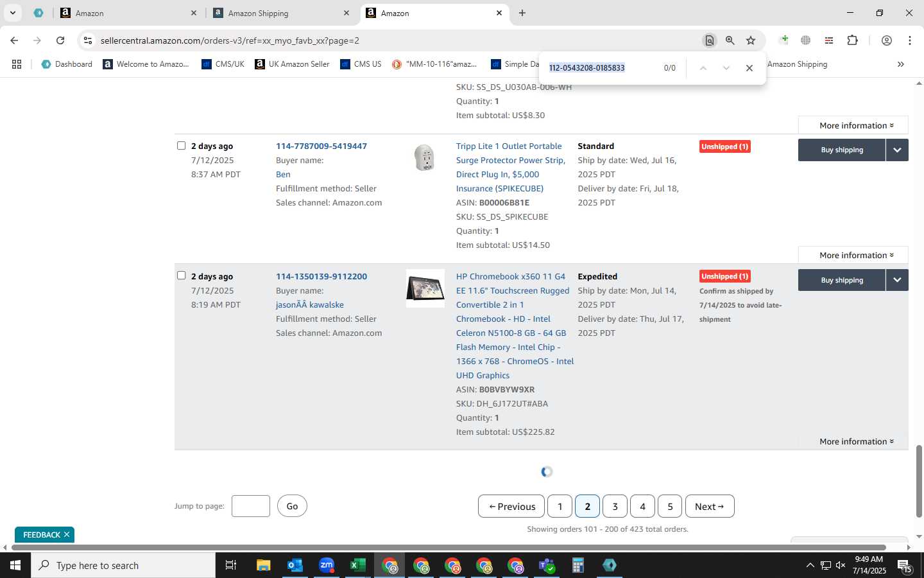The height and width of the screenshot is (578, 924).
Task: Open Task View in the taskbar
Action: (x=231, y=565)
